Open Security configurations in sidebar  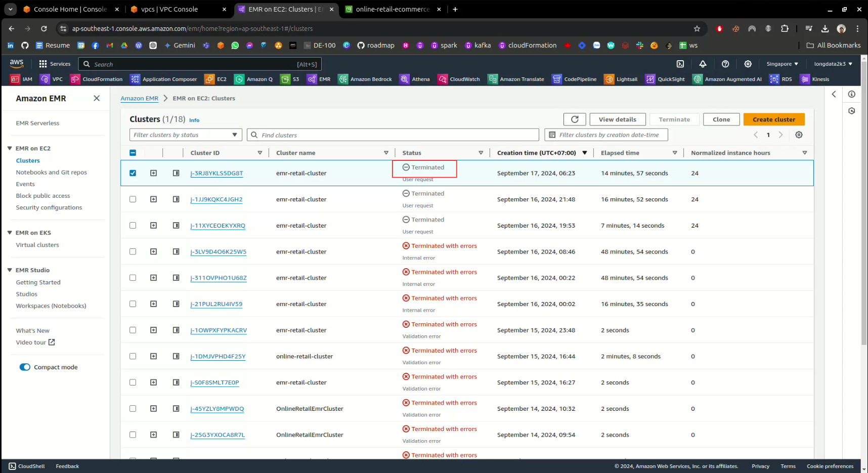coord(49,207)
